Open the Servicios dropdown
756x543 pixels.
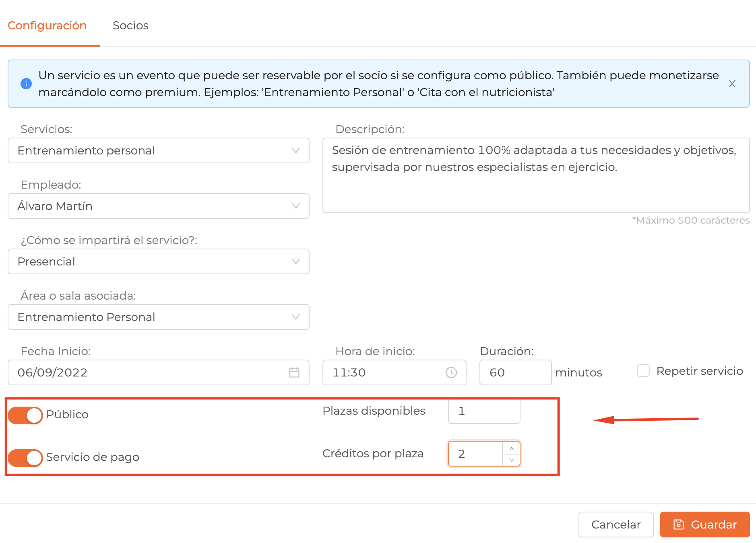point(159,150)
